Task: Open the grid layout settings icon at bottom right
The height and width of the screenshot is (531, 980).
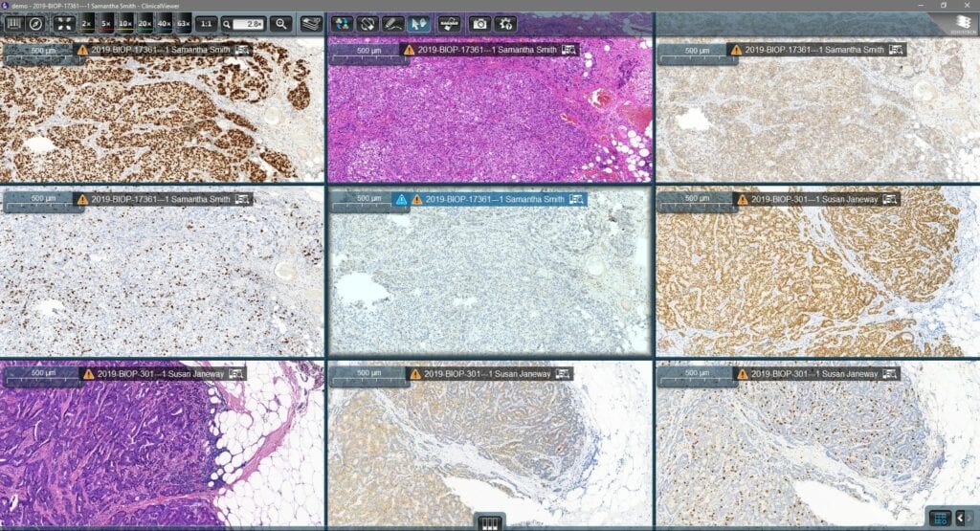Action: 940,518
